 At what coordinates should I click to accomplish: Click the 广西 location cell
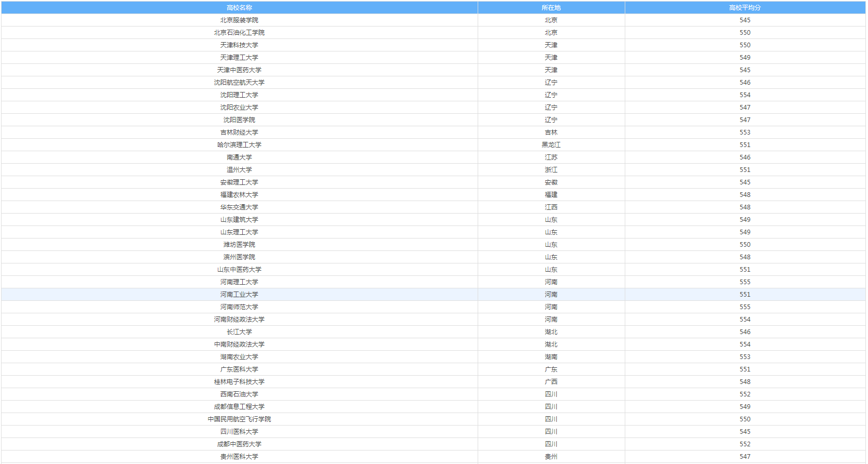pyautogui.click(x=551, y=382)
